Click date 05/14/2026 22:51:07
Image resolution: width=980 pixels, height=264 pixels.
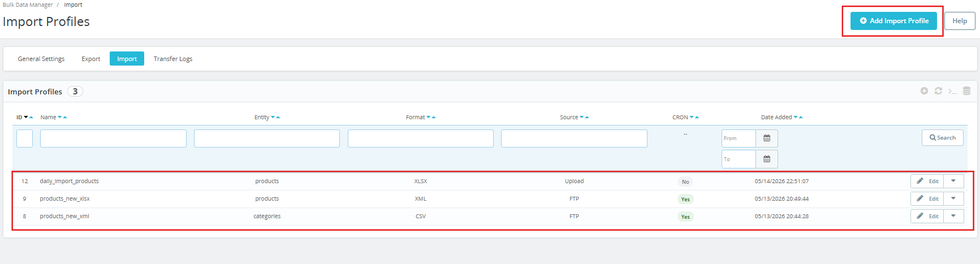782,181
